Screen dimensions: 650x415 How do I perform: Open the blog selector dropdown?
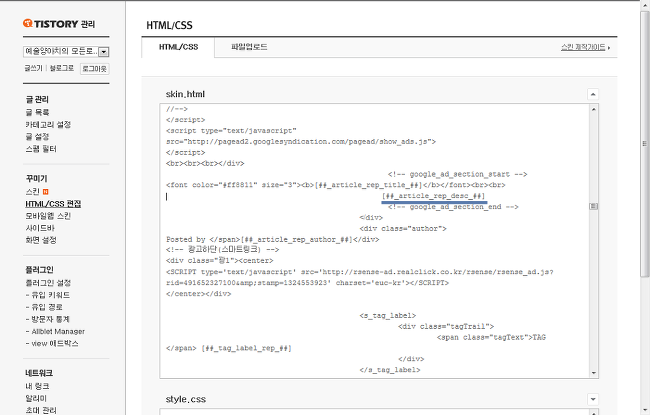pos(66,51)
